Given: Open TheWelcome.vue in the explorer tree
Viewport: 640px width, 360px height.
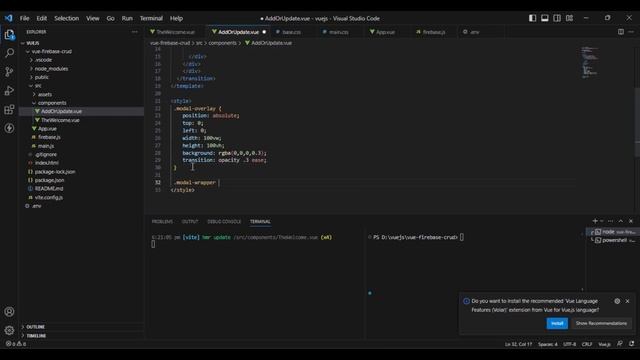Looking at the screenshot, I should [x=60, y=120].
